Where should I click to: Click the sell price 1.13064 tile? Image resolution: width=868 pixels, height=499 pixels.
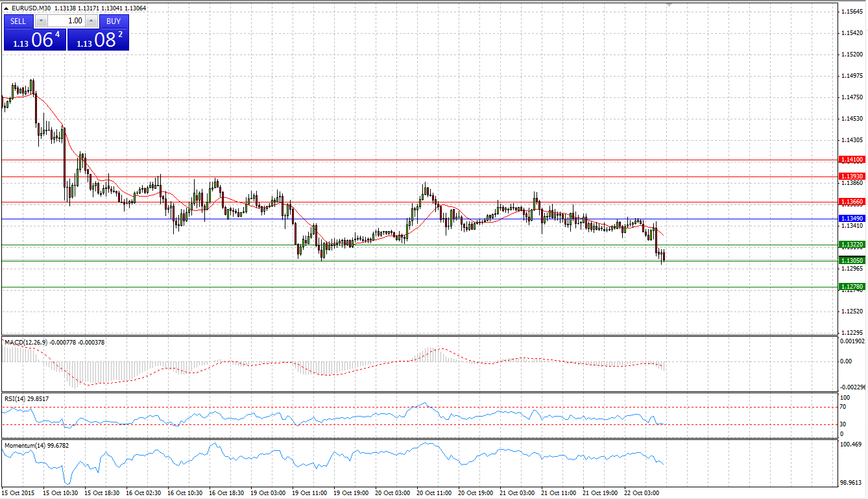pyautogui.click(x=34, y=39)
